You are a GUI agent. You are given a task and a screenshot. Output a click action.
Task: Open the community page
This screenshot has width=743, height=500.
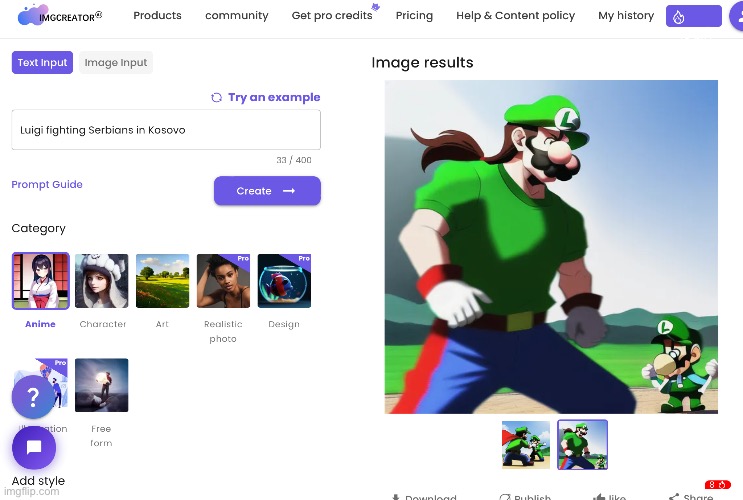[x=236, y=16]
